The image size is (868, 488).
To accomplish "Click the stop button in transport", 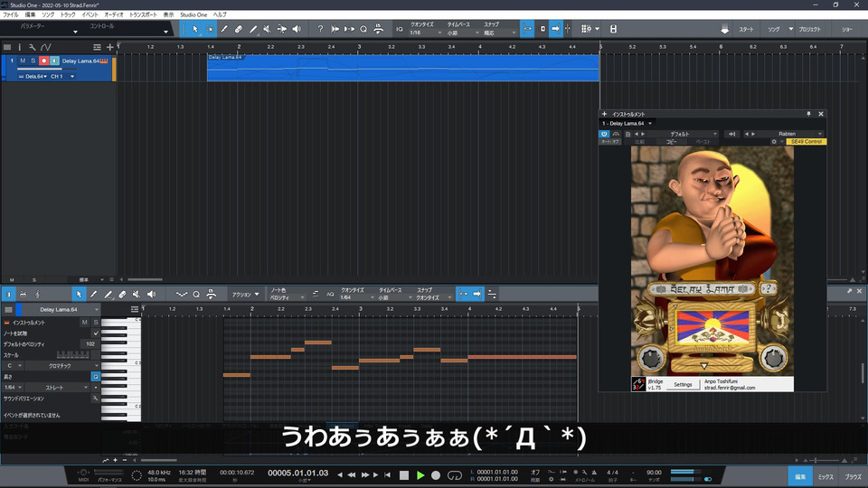I will point(404,475).
